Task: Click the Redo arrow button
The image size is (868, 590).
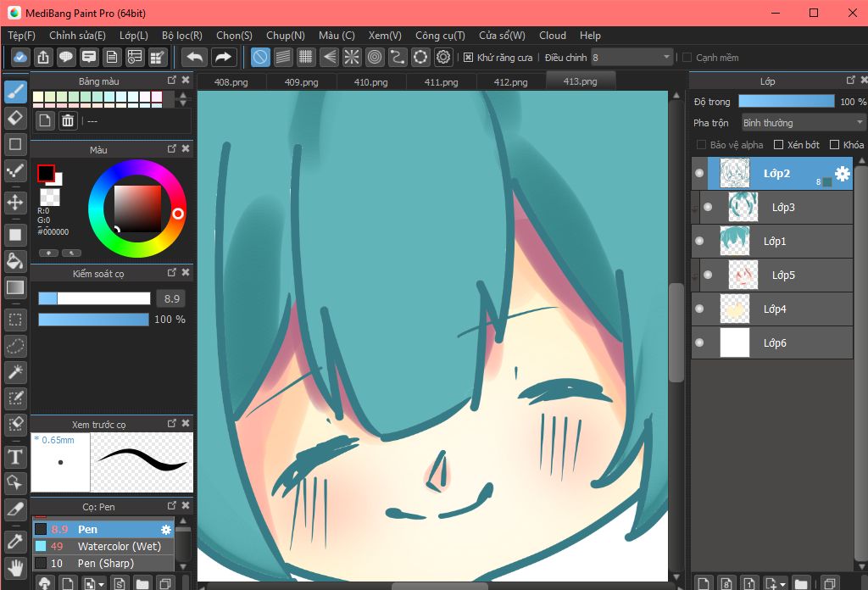Action: (x=223, y=57)
